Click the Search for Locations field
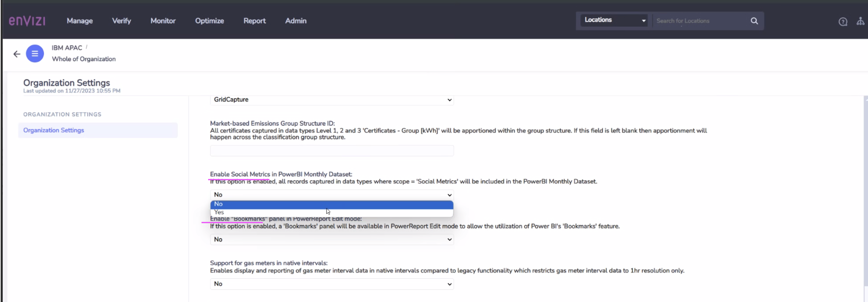 click(x=701, y=20)
